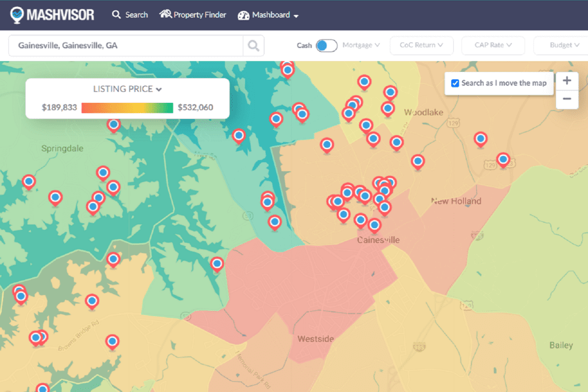Screen dimensions: 588x392
Task: Click the zoom out minus icon
Action: (x=567, y=99)
